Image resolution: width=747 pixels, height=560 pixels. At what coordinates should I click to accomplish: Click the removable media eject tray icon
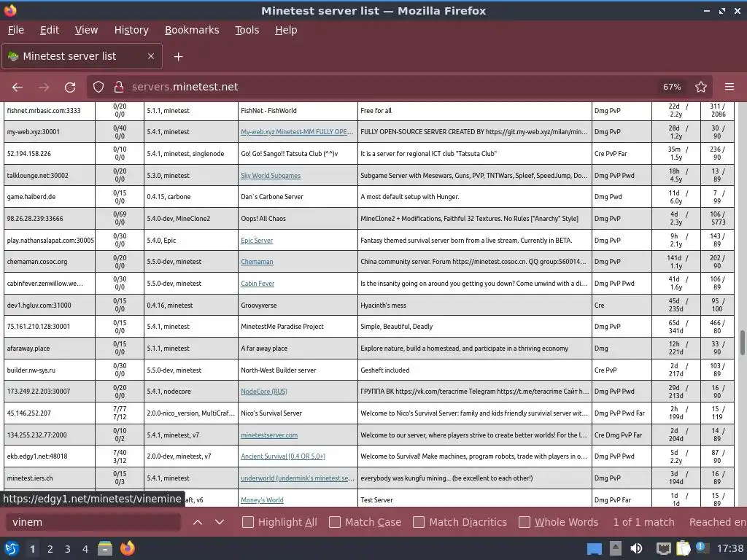(x=616, y=548)
